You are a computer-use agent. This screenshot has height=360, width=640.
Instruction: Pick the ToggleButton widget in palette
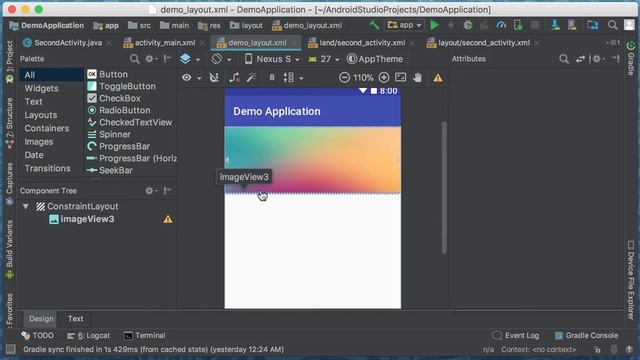[x=122, y=87]
